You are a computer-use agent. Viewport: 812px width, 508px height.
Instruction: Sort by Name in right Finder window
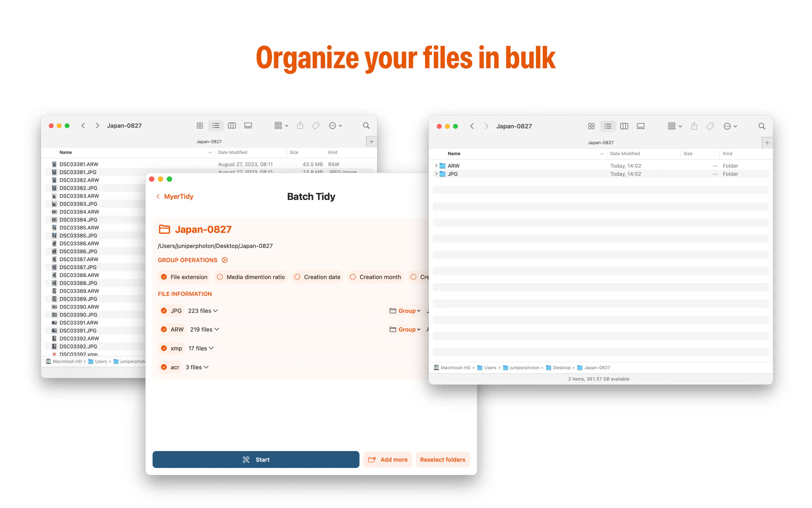click(454, 154)
